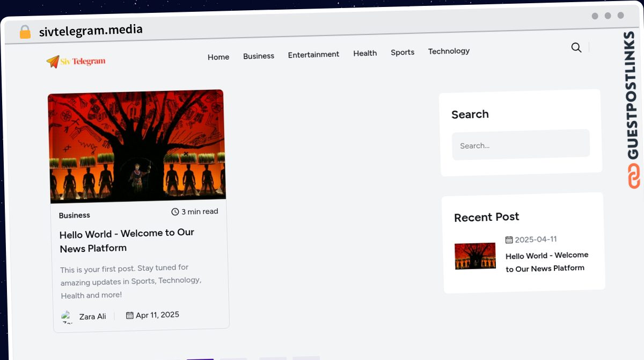
Task: Click Zara Ali's author avatar
Action: [67, 316]
